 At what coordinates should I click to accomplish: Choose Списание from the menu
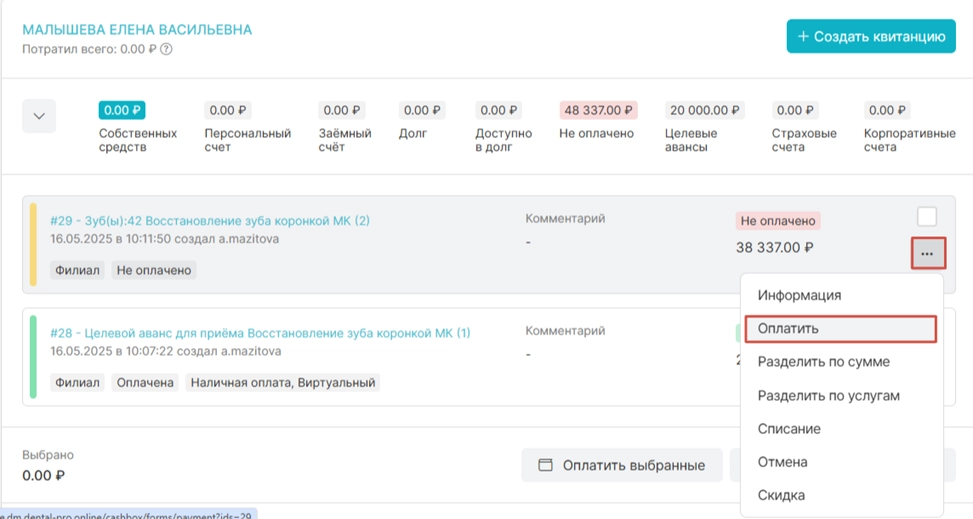click(789, 429)
